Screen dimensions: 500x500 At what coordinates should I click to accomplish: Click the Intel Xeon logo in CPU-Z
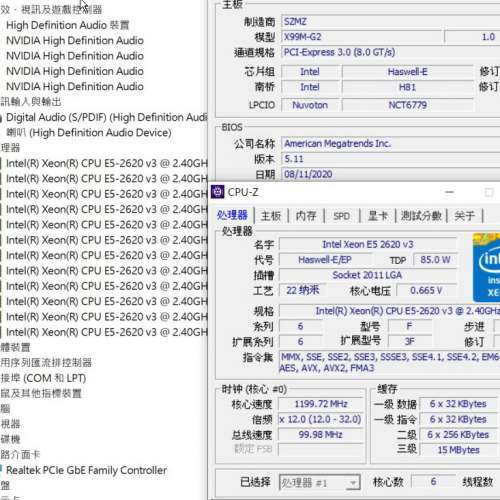(x=487, y=267)
